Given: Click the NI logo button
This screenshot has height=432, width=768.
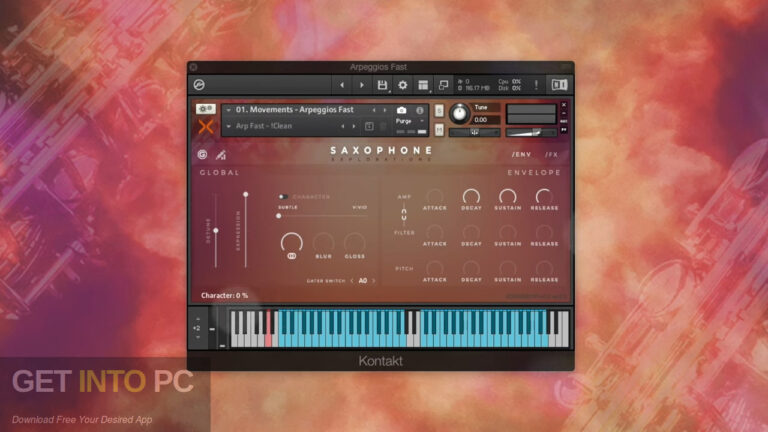Looking at the screenshot, I should point(559,85).
